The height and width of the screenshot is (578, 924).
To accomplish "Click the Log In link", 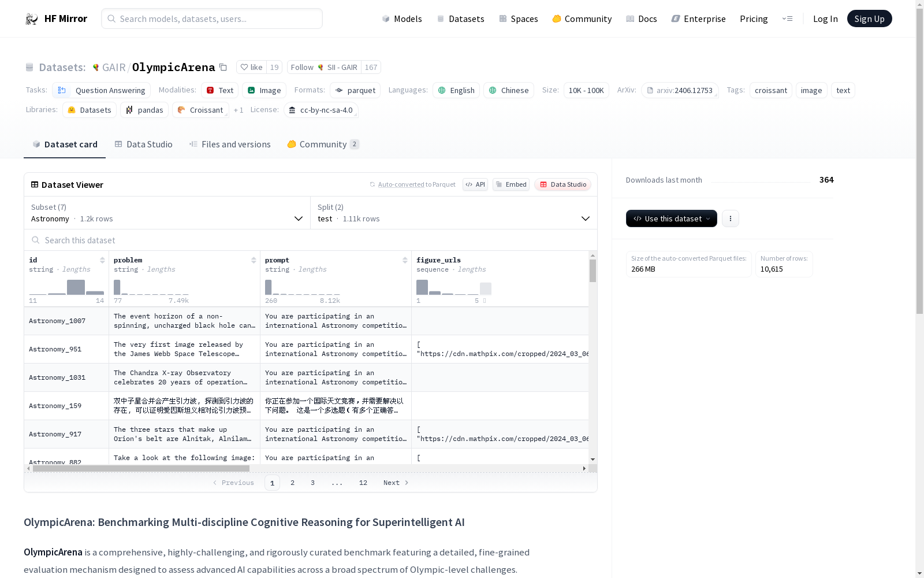I will point(825,19).
